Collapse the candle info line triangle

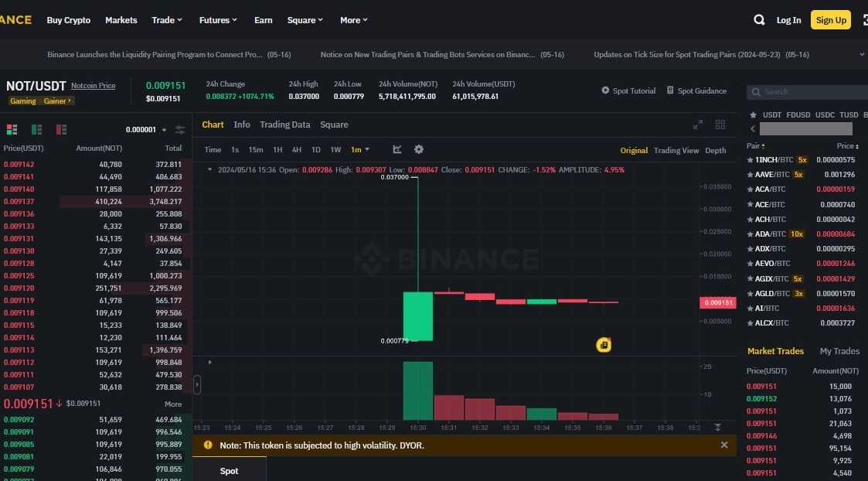coord(209,169)
